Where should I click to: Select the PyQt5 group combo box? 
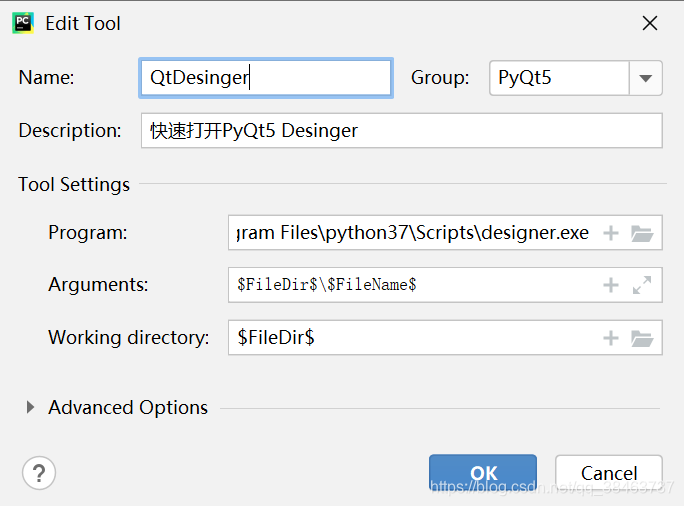pos(576,78)
